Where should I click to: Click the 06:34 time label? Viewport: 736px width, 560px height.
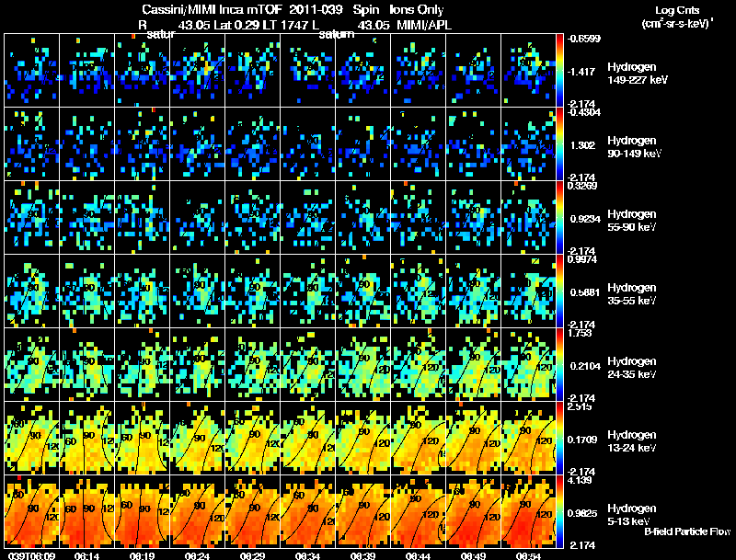pos(307,555)
